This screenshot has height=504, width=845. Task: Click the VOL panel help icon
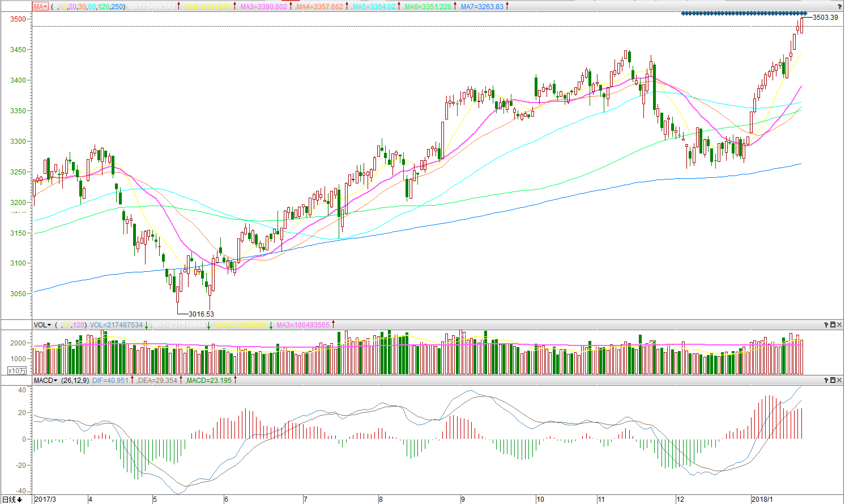(826, 325)
